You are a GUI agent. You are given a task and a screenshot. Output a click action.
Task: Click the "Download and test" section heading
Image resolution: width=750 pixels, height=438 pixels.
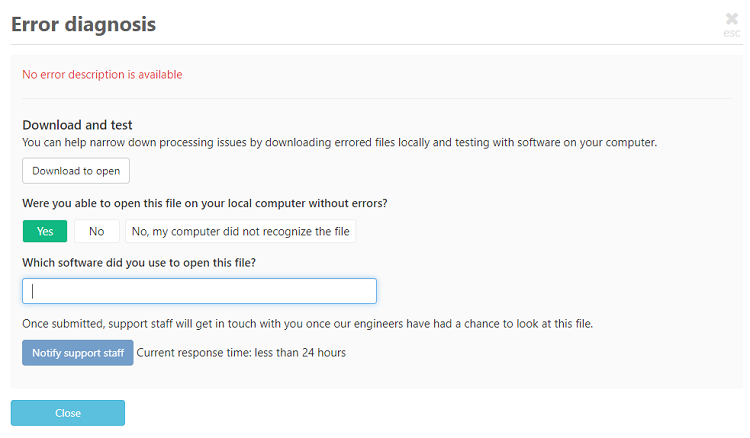click(x=77, y=125)
